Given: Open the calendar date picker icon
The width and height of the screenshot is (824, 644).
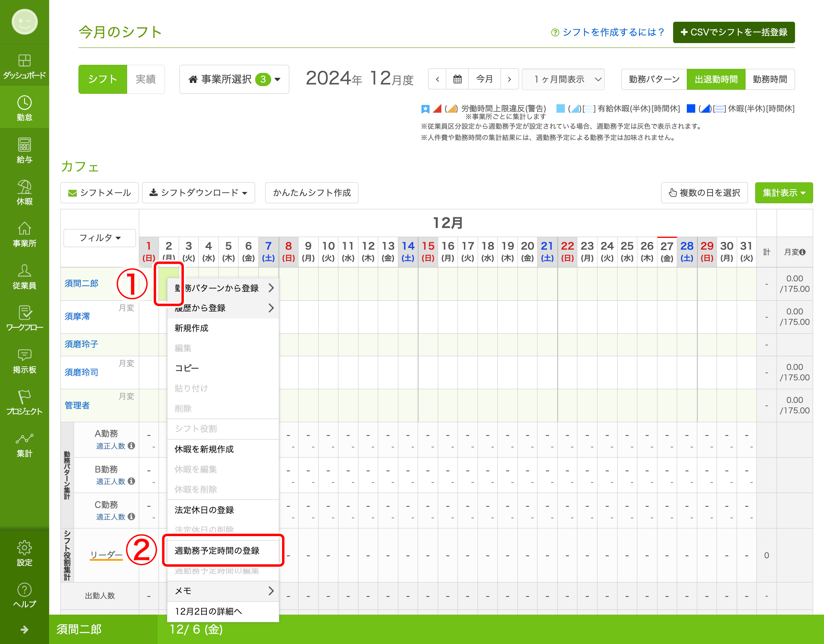Looking at the screenshot, I should tap(457, 79).
